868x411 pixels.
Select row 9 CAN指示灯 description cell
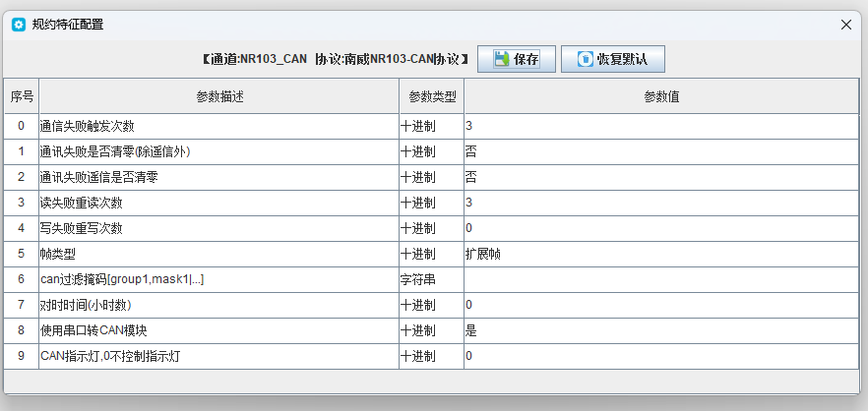218,356
